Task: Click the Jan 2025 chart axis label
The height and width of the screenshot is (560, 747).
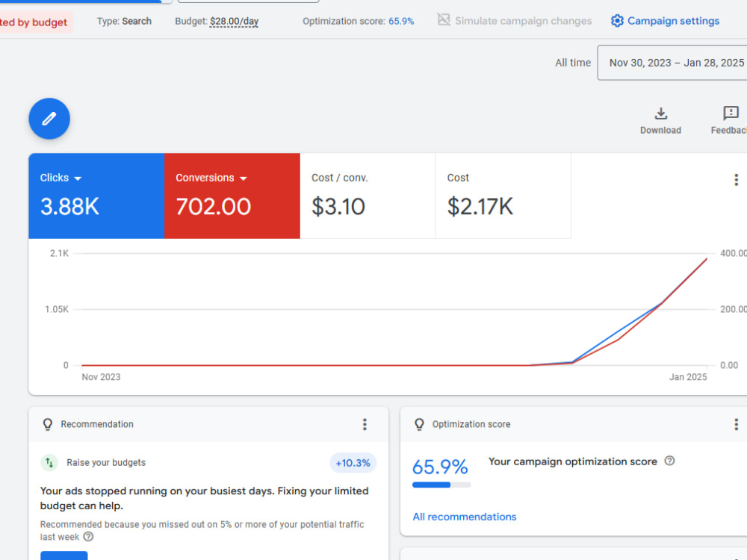Action: click(x=688, y=376)
